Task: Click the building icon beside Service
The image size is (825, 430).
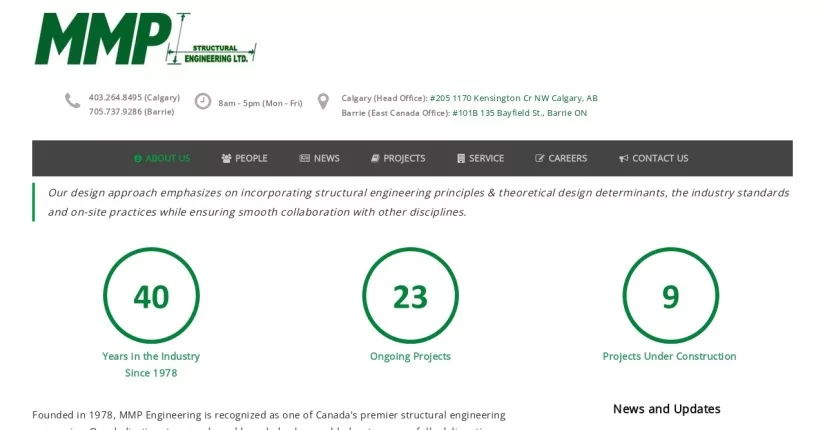Action: click(x=461, y=158)
